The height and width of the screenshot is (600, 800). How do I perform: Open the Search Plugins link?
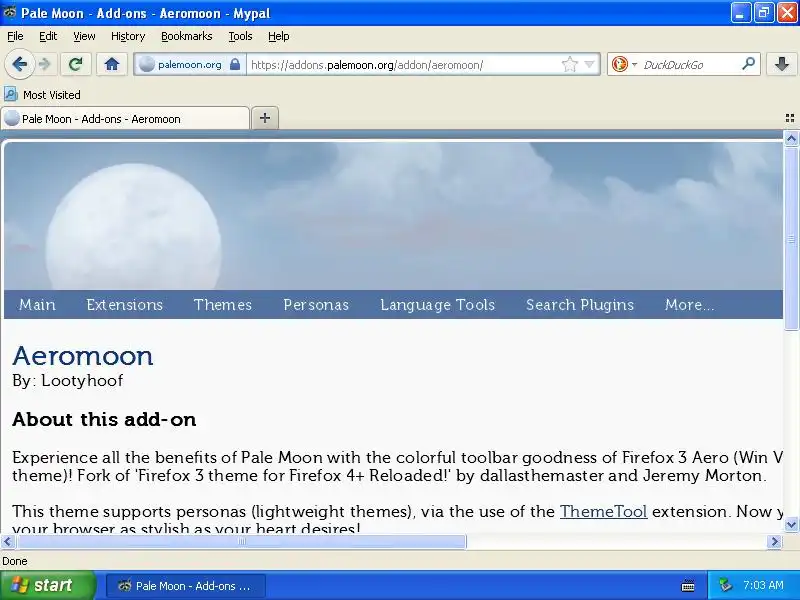coord(580,305)
